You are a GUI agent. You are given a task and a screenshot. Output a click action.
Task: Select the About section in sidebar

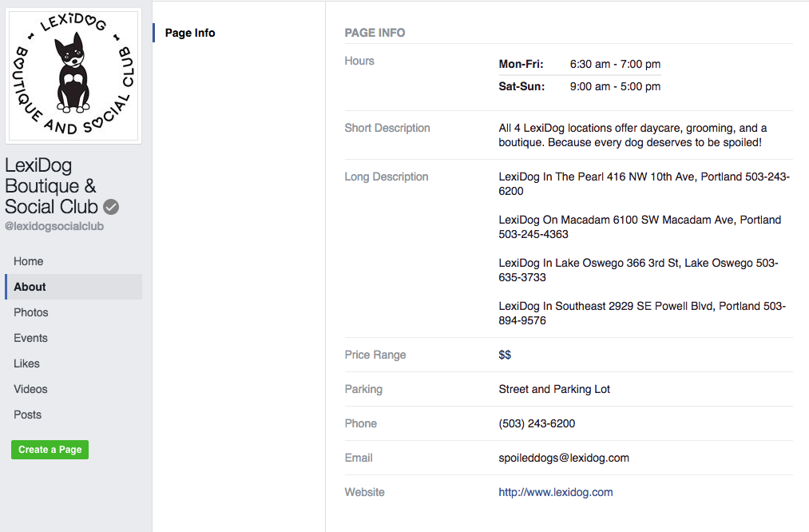tap(73, 287)
